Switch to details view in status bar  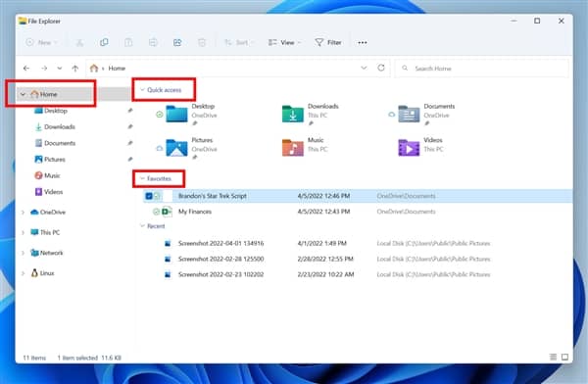(x=553, y=357)
